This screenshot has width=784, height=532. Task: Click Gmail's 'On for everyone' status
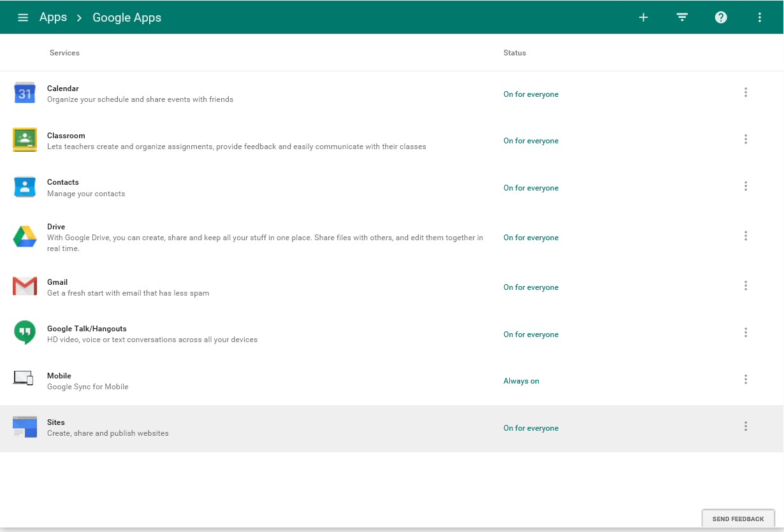point(531,287)
